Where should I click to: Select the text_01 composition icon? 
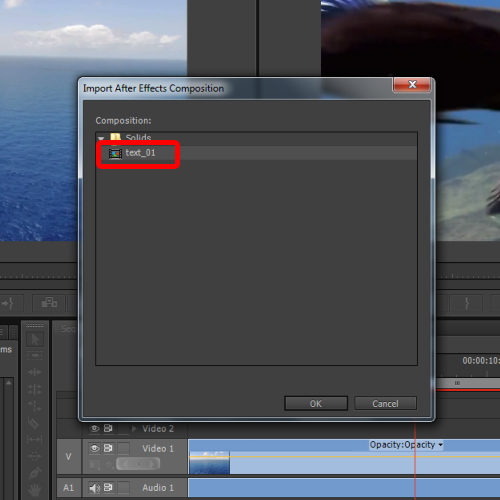coord(115,154)
